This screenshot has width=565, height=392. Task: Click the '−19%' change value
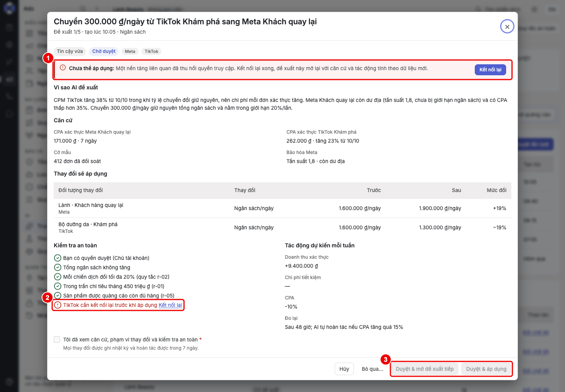pos(499,227)
